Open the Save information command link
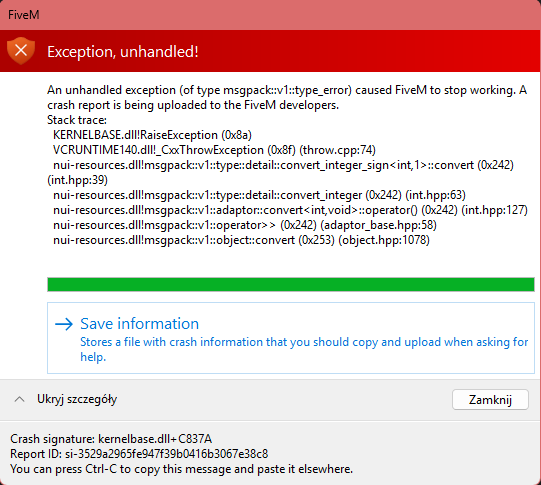 (291, 338)
